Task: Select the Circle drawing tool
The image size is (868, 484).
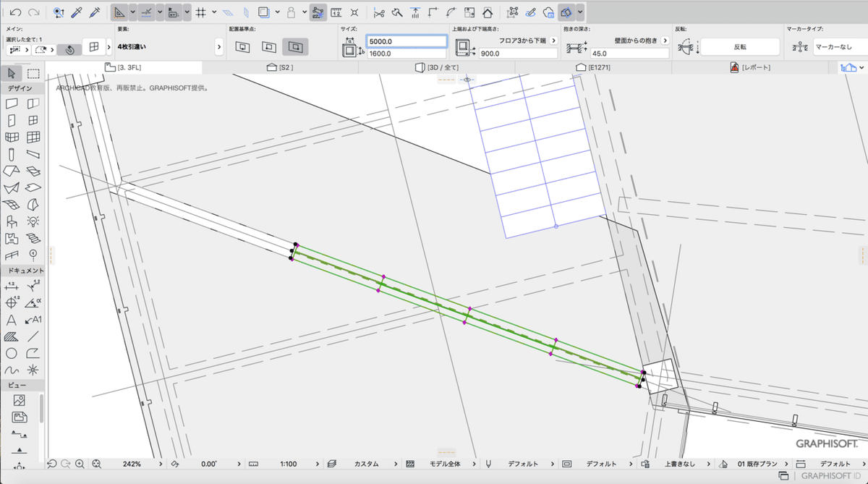Action: tap(12, 353)
